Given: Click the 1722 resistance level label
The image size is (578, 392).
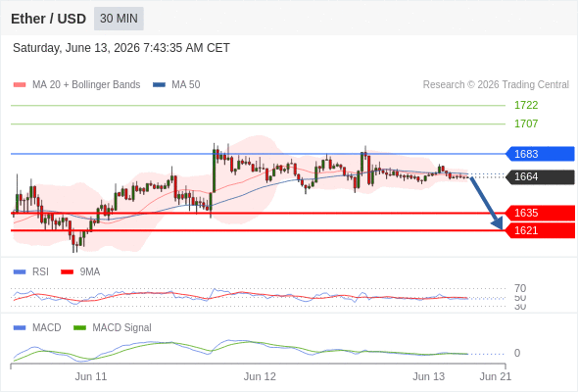Looking at the screenshot, I should point(526,105).
